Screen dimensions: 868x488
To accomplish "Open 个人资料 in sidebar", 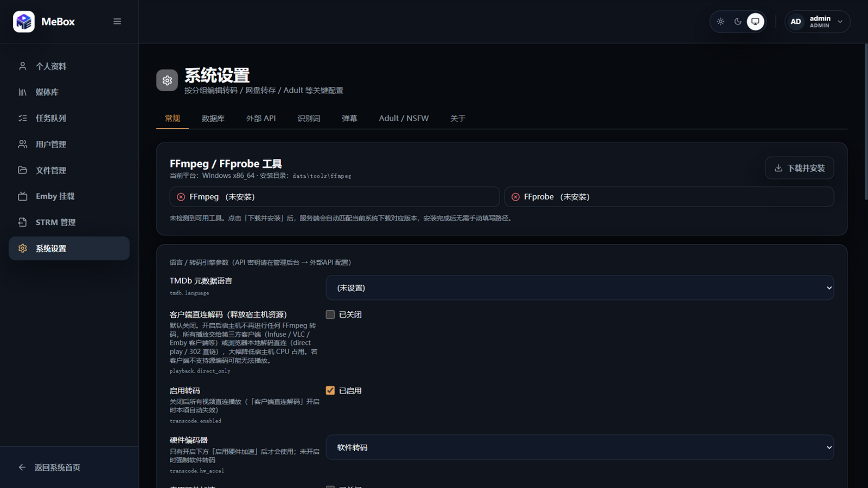I will (x=69, y=66).
